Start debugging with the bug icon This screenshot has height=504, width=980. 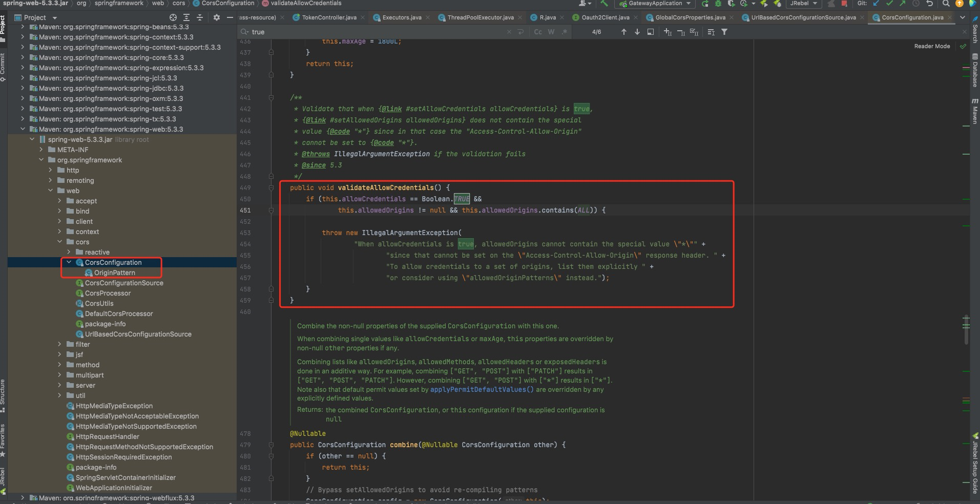click(x=718, y=4)
